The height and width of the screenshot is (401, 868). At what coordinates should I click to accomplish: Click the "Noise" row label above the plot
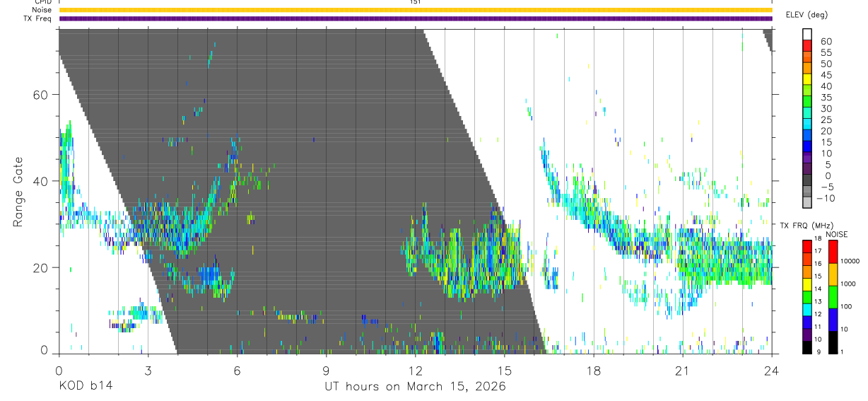coord(42,10)
